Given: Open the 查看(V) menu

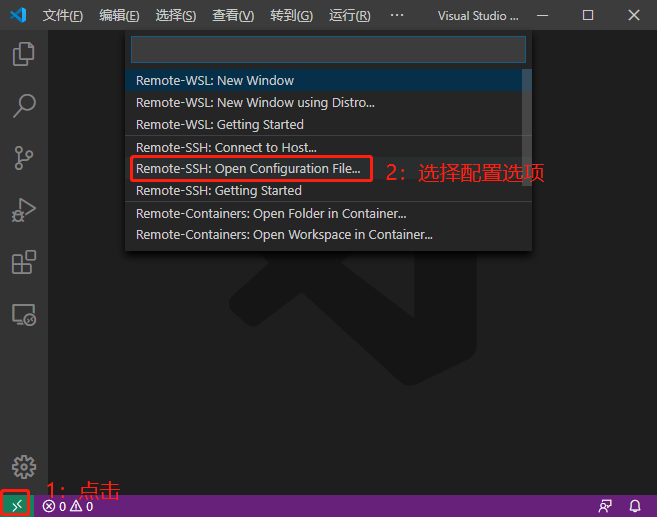Looking at the screenshot, I should 233,16.
